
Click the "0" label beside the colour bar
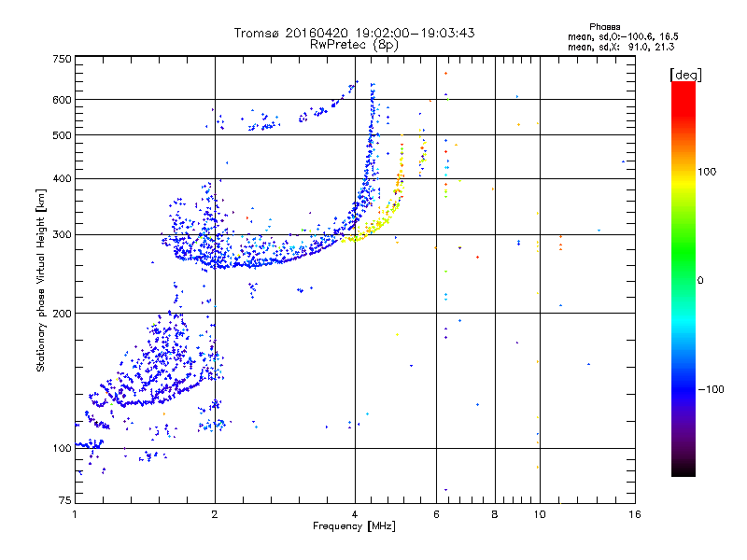coord(700,280)
